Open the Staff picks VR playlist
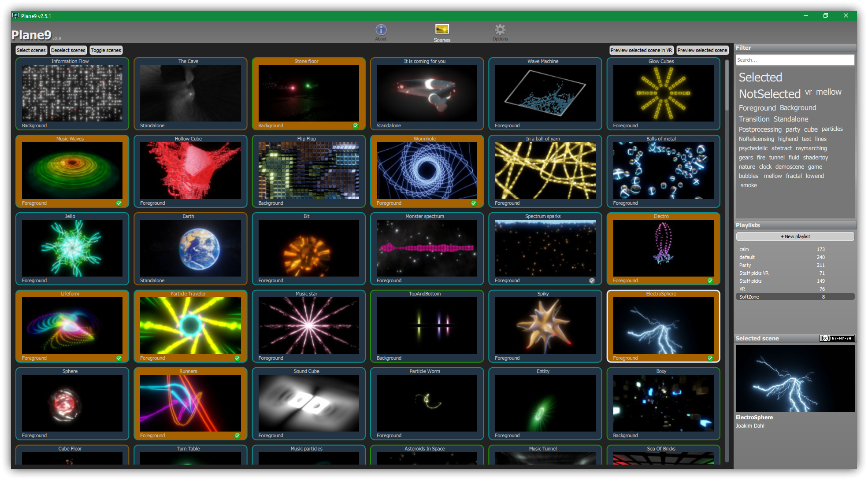 tap(754, 273)
